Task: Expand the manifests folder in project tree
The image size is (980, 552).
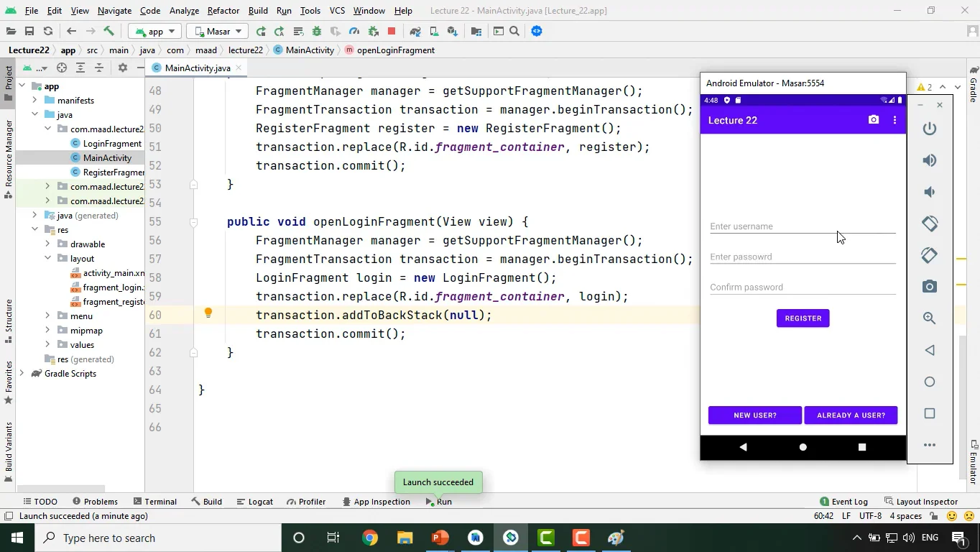Action: click(34, 101)
